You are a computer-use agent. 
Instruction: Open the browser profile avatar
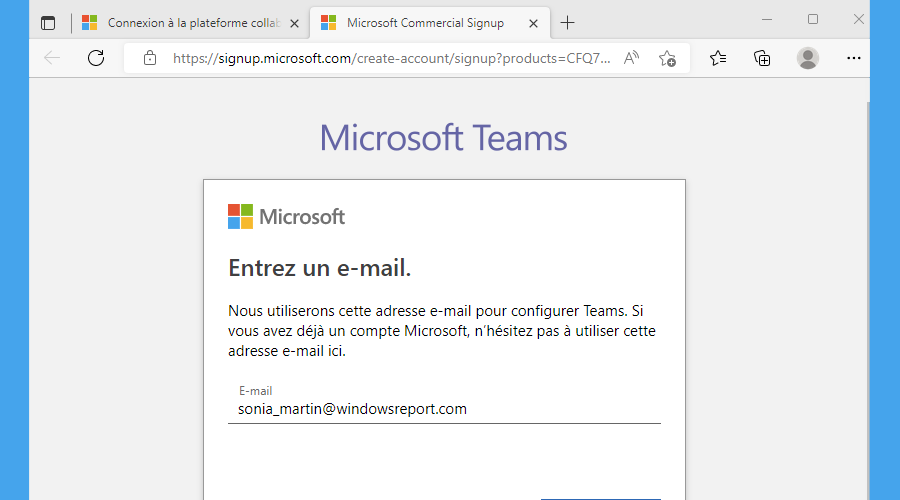pos(808,58)
